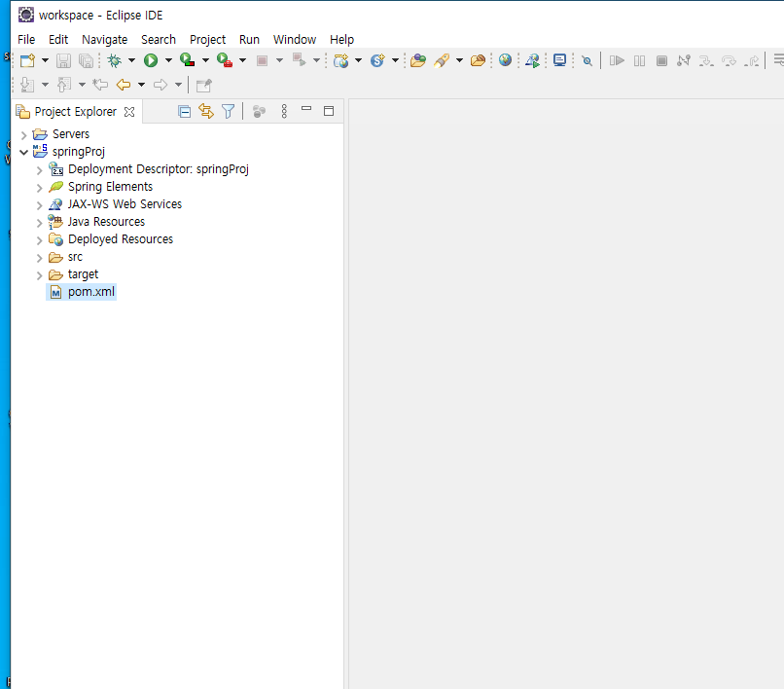Open the External Tools dropdown arrow
The height and width of the screenshot is (689, 784).
(x=242, y=60)
